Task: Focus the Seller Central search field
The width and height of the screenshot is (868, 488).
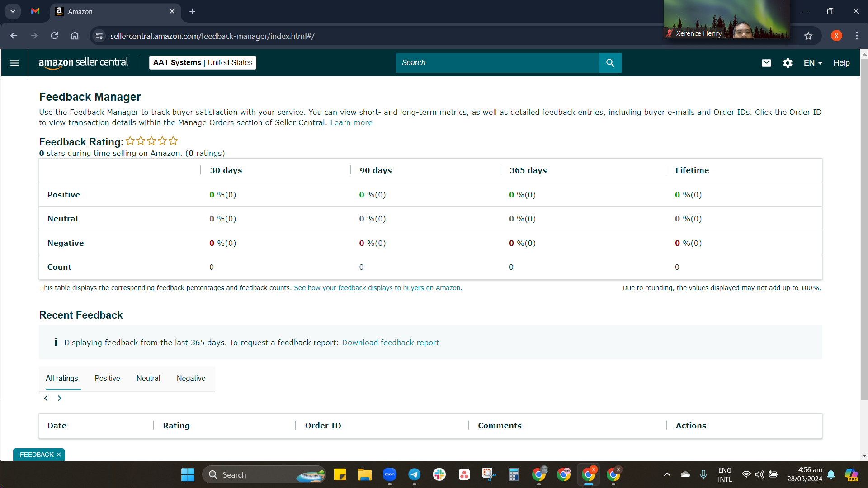Action: (x=497, y=63)
